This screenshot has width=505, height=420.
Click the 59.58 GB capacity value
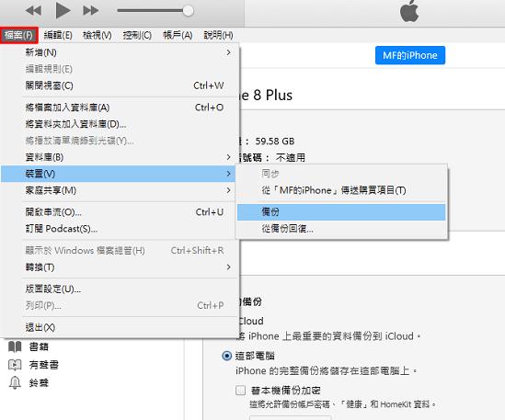click(275, 142)
